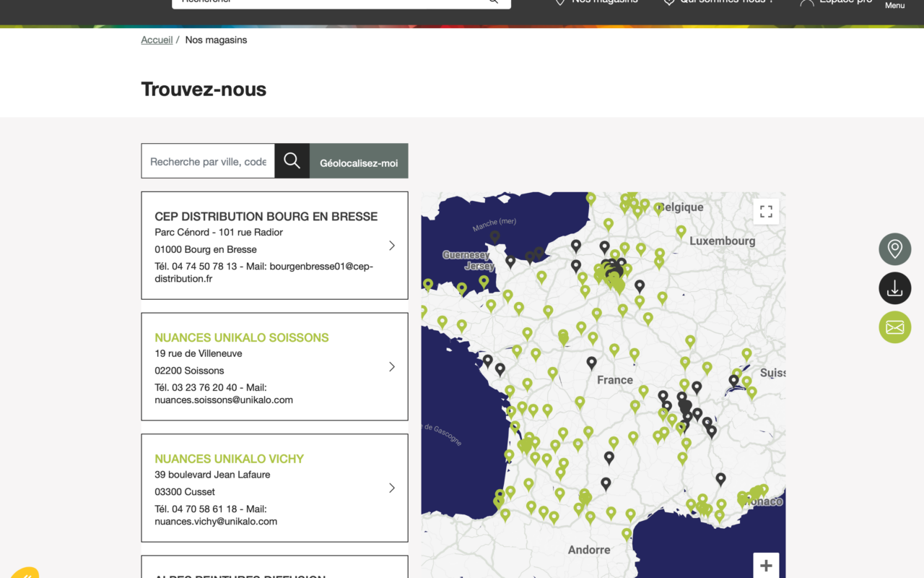Select green marker between Belgique and Luxembourg labels

[681, 231]
